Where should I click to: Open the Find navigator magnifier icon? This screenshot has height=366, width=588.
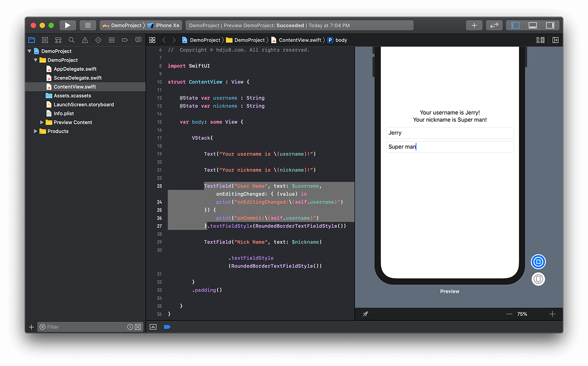pyautogui.click(x=72, y=40)
